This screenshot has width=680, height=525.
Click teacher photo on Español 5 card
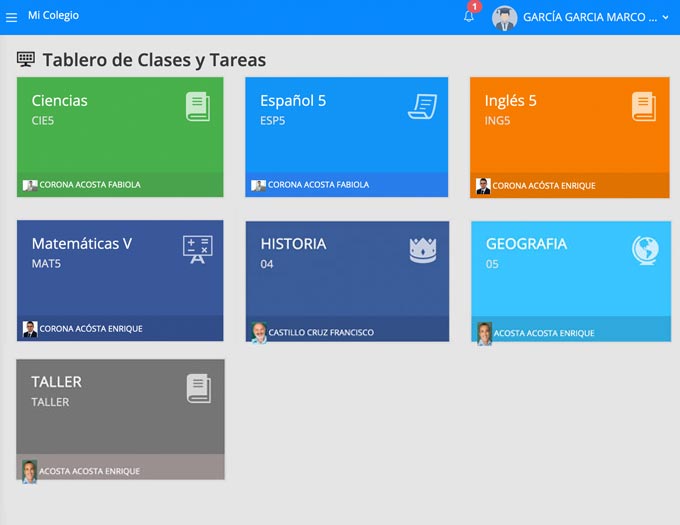[258, 186]
